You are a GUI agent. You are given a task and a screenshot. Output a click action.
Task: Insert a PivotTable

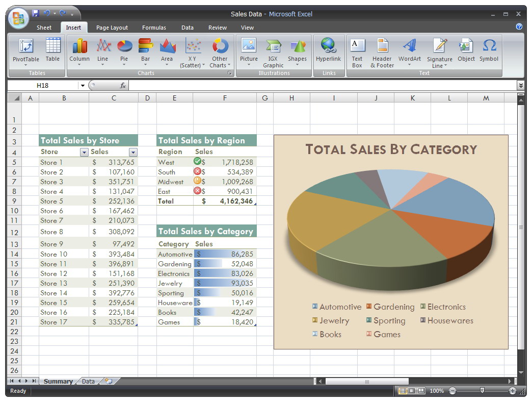25,51
